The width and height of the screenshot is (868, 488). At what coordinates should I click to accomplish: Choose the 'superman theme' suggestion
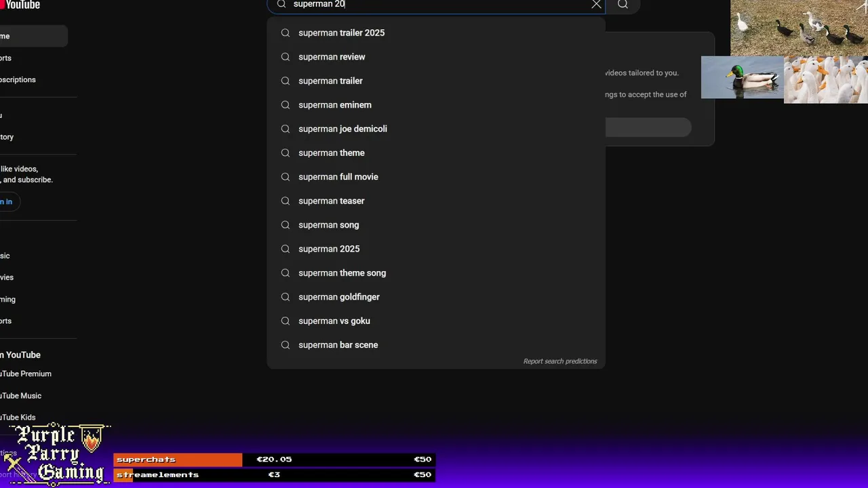coord(436,153)
